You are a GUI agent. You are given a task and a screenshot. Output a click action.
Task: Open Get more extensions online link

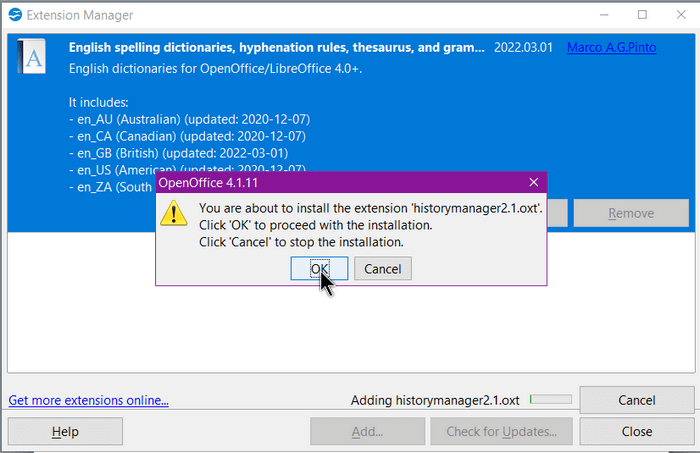[88, 400]
